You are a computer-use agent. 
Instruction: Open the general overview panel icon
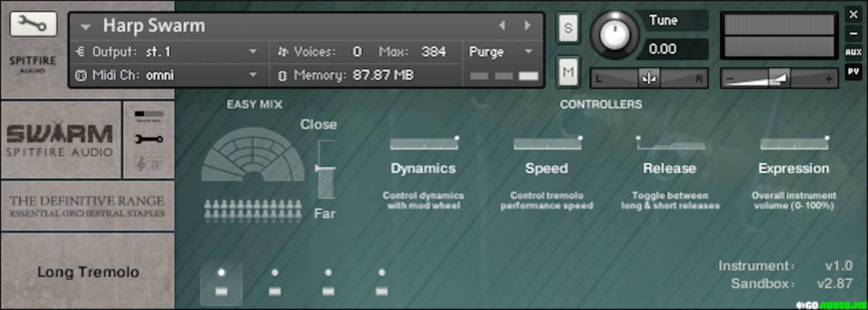pos(149,116)
